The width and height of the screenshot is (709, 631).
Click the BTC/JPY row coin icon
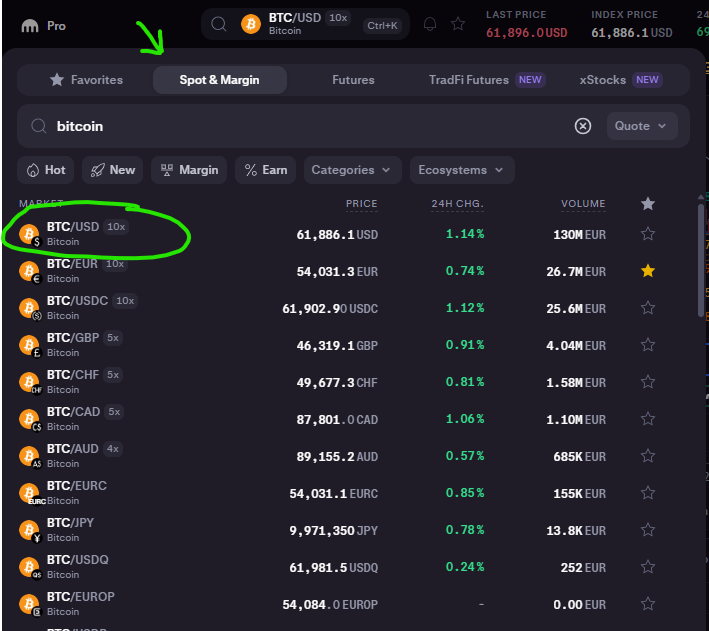point(30,531)
